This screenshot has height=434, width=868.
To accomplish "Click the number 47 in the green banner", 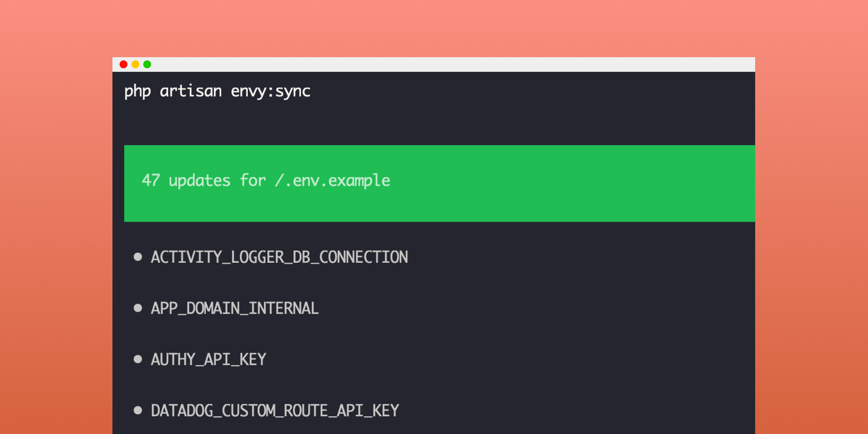I will [151, 181].
